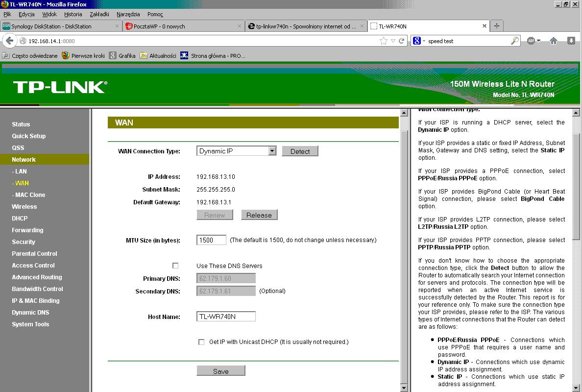The image size is (582, 392).
Task: Click the browser Back arrow button
Action: click(10, 41)
